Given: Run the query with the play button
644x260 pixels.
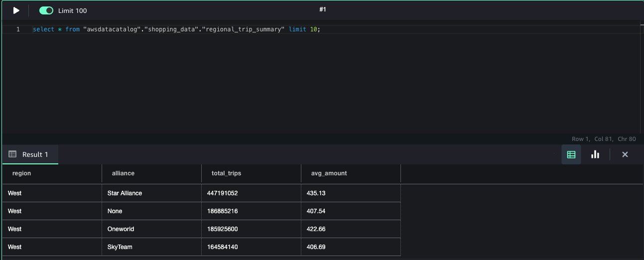Looking at the screenshot, I should [16, 10].
